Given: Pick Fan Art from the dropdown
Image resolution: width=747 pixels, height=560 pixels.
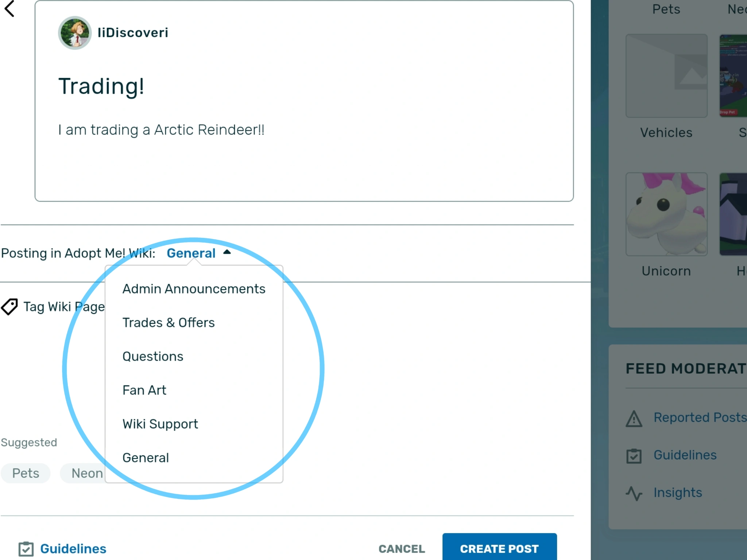Looking at the screenshot, I should pos(144,390).
